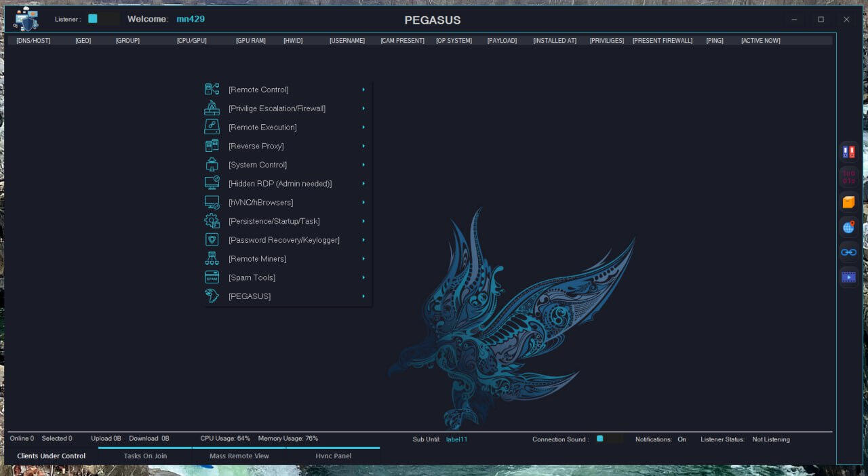Minimize the PEGASUS window
This screenshot has height=476, width=868.
(x=794, y=20)
